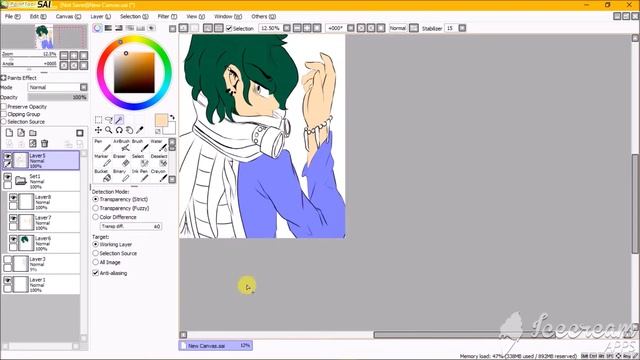Open the Edit menu
This screenshot has width=640, height=360.
[x=38, y=16]
